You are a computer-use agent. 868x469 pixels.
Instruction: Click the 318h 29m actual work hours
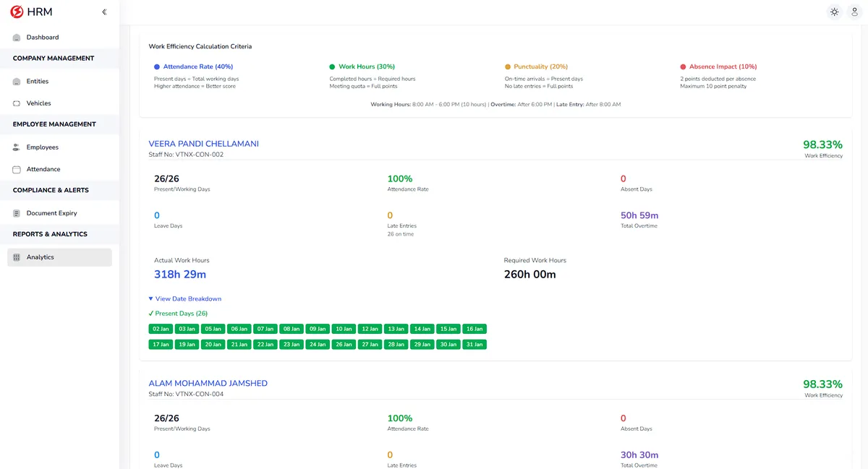tap(180, 275)
